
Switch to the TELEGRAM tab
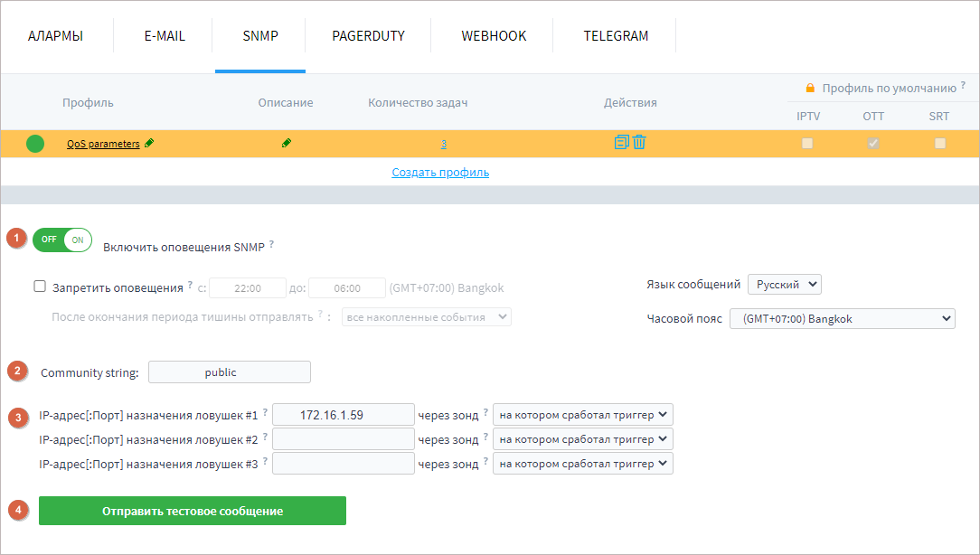(616, 36)
